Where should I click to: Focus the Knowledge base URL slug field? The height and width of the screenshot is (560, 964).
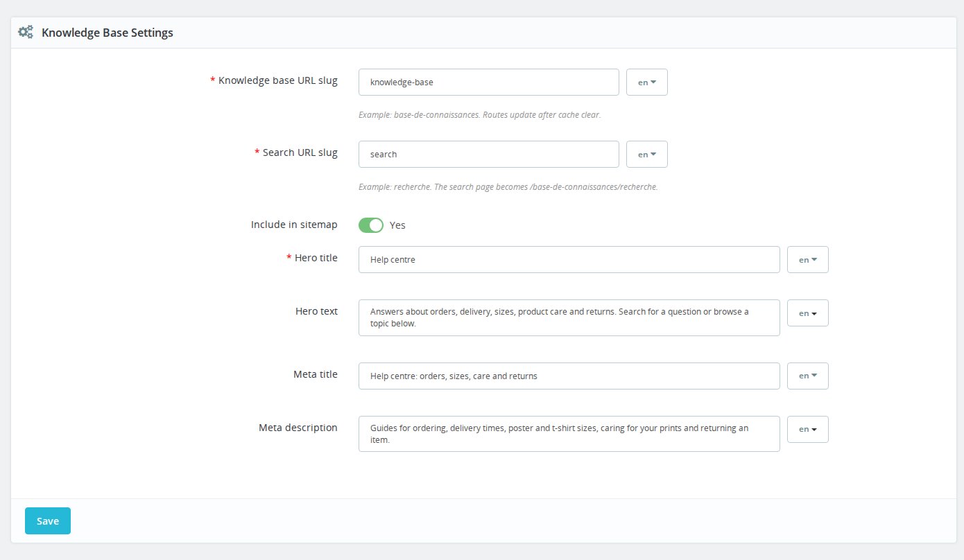pyautogui.click(x=489, y=82)
